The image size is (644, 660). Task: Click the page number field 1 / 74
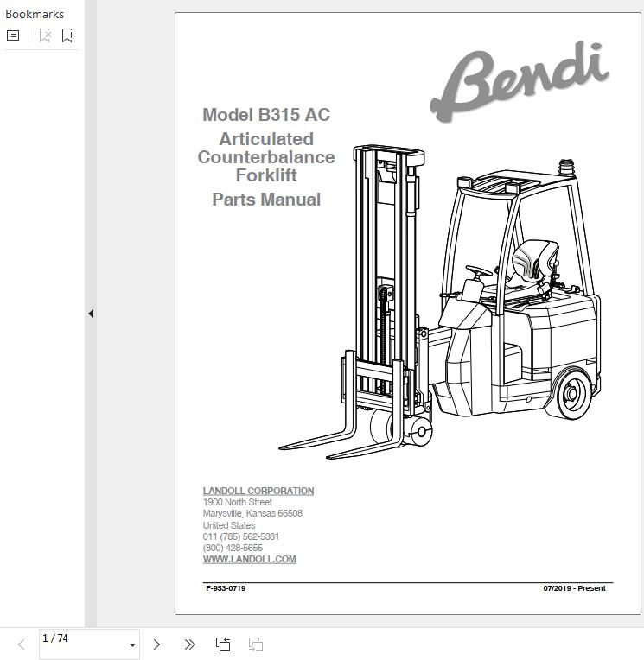click(89, 644)
